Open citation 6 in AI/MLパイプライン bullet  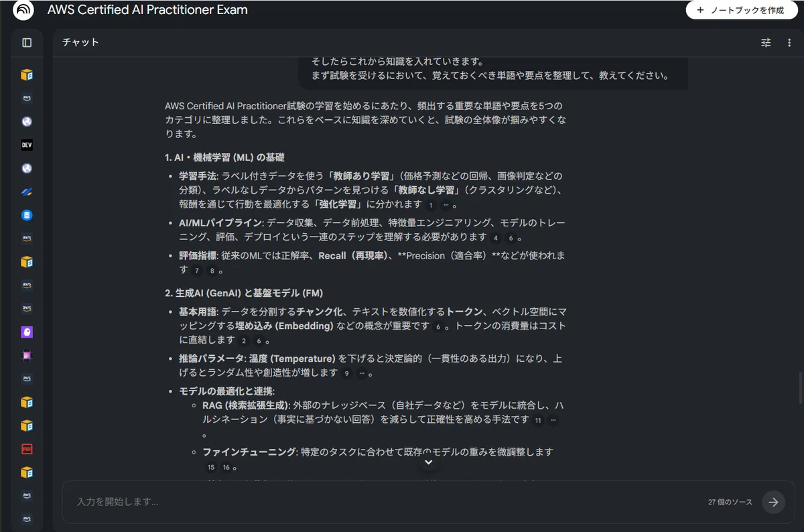(511, 238)
